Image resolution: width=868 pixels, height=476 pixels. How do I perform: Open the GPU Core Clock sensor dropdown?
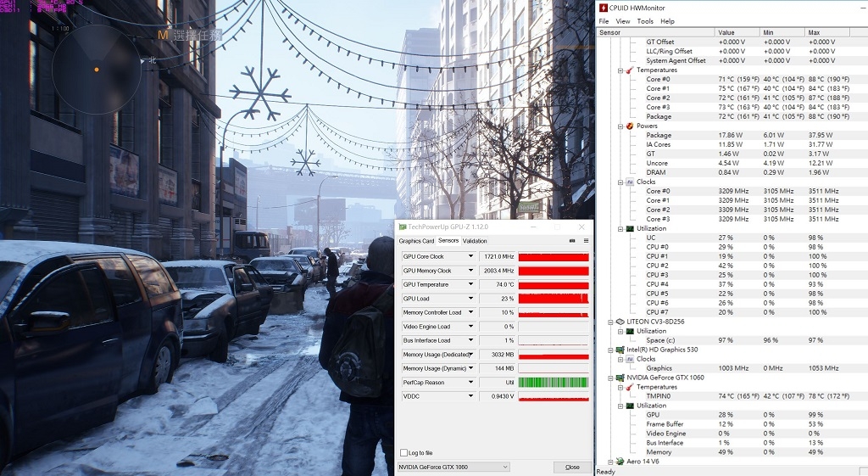[470, 256]
